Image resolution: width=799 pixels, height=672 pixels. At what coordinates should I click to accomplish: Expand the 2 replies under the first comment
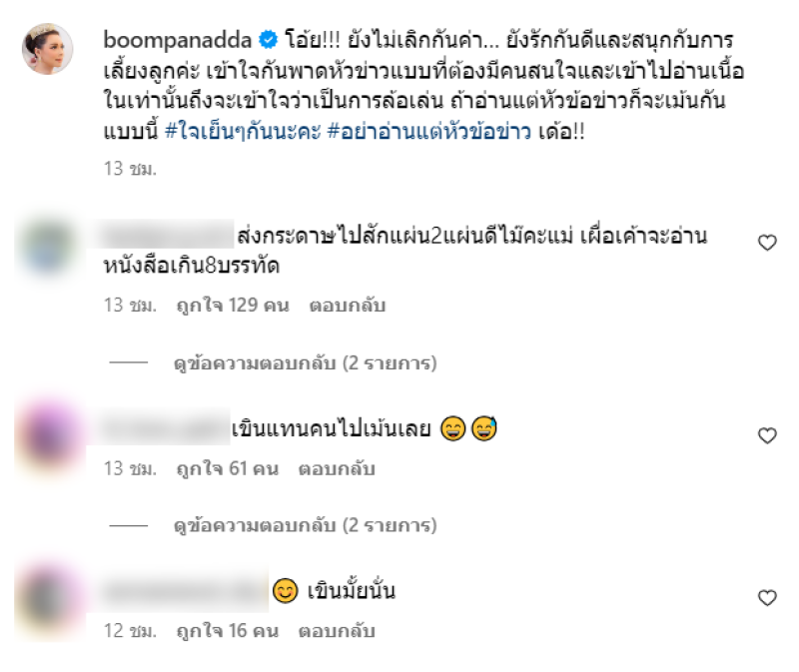click(x=306, y=363)
